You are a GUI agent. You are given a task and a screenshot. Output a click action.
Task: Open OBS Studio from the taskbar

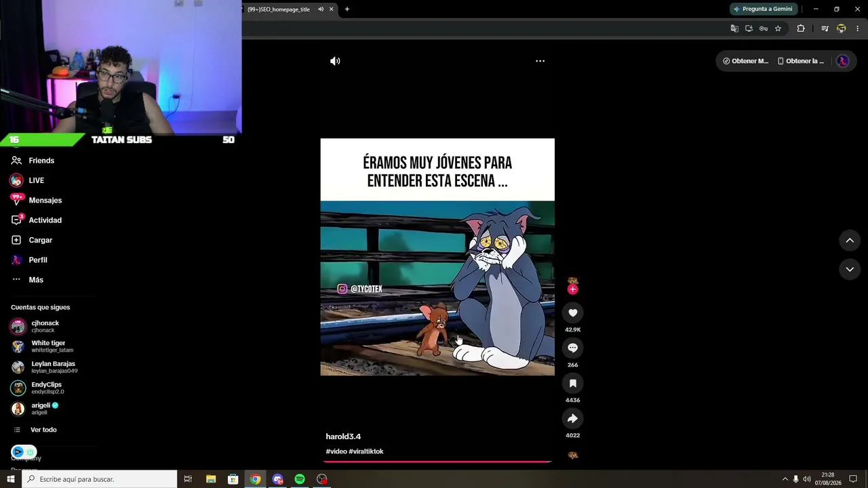[322, 479]
